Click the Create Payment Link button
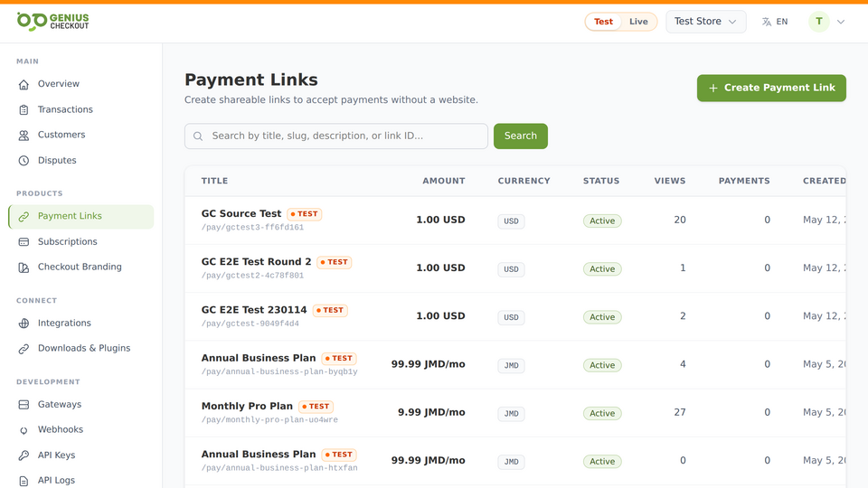This screenshot has height=488, width=868. click(x=771, y=88)
